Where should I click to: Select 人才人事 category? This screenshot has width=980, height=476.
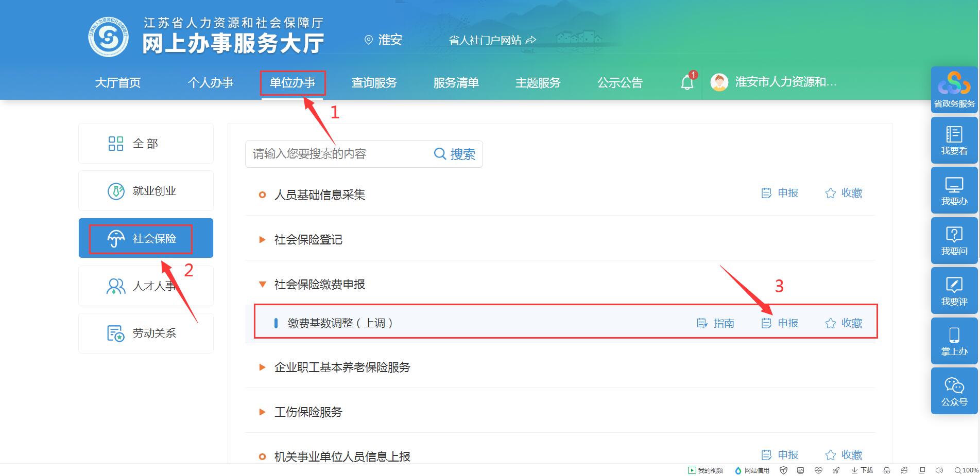[x=146, y=286]
